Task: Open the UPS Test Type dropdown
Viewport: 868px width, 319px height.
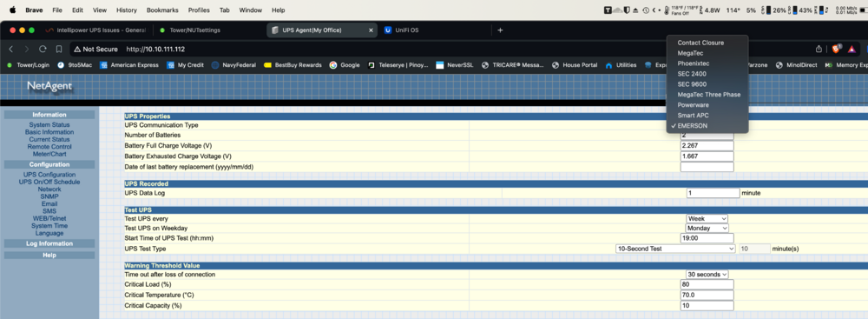Action: tap(675, 249)
